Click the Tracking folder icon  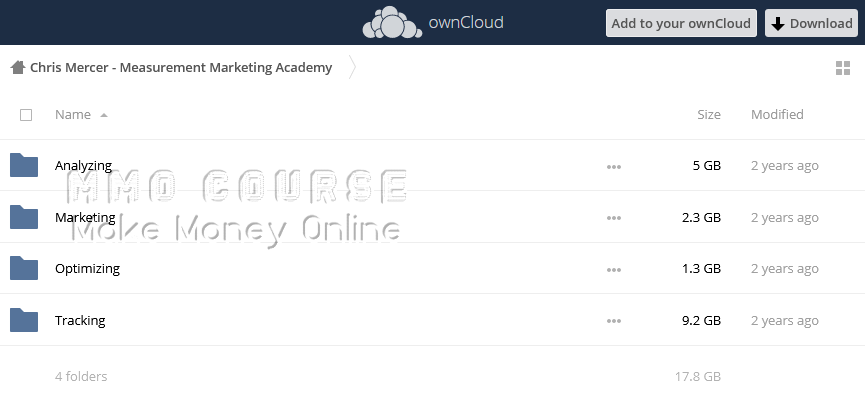pyautogui.click(x=24, y=320)
